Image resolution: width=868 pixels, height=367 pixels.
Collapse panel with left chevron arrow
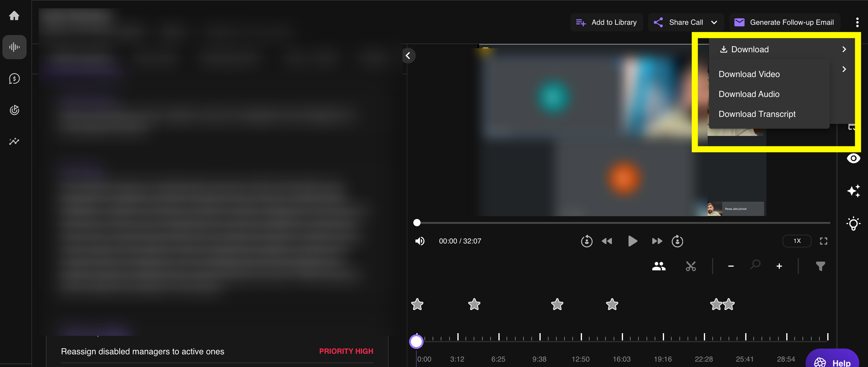tap(408, 56)
